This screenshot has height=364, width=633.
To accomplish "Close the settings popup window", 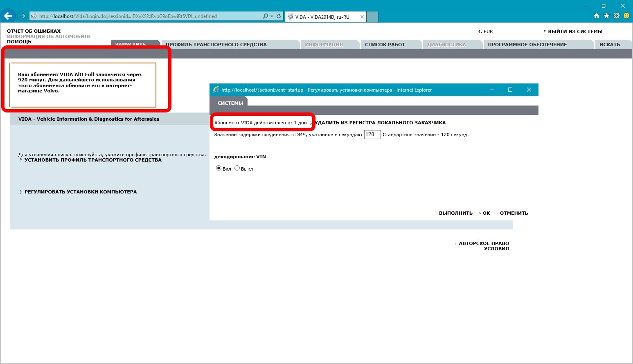I will click(x=529, y=90).
